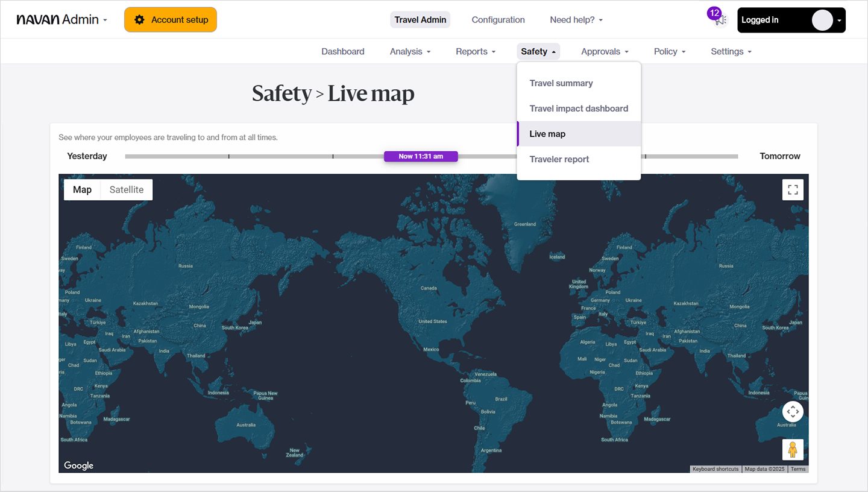
Task: Select the Map view type
Action: pyautogui.click(x=82, y=190)
